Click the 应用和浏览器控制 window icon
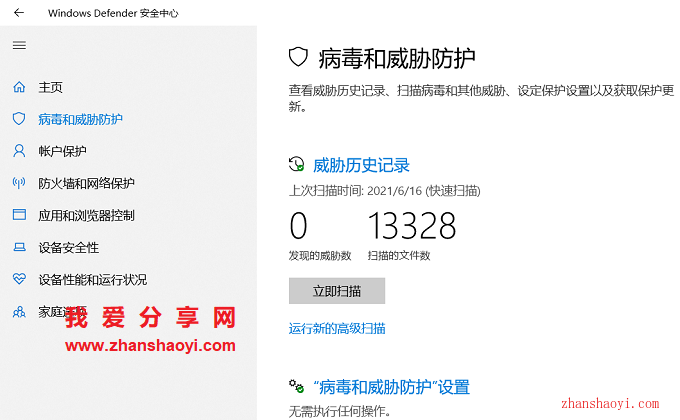 point(19,215)
